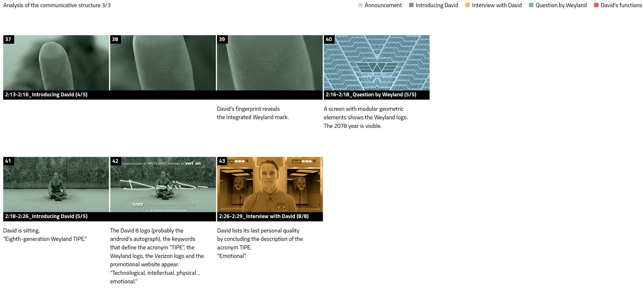Click the ProjectPrometheus.com website text in frame 42
The width and height of the screenshot is (644, 303).
(x=171, y=204)
